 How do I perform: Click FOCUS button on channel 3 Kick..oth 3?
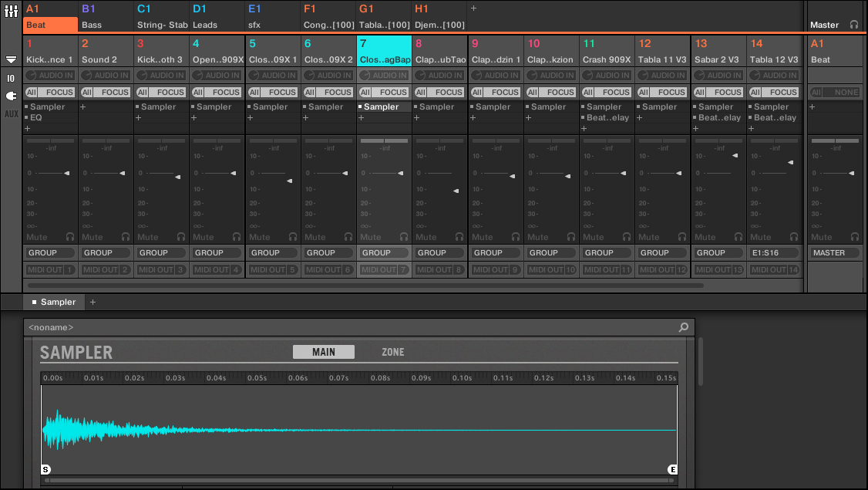tap(170, 92)
